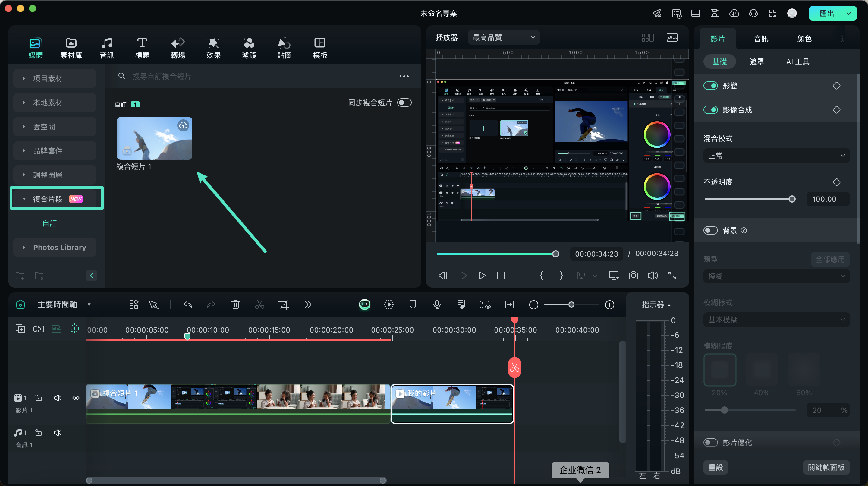
Task: Open the 混合模式 正常 dropdown
Action: (776, 156)
